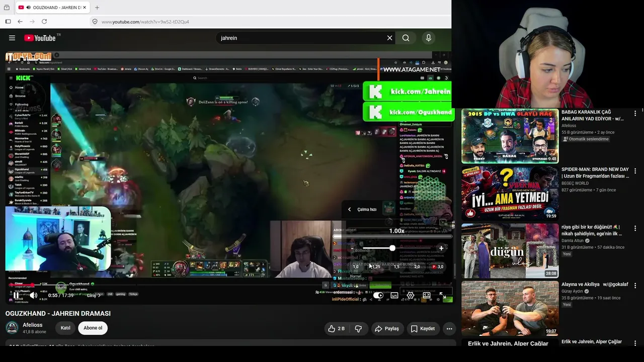Open the SPIDER-MAN: BRAND NEW DAY thumbnail
Screen dimensions: 644x362
coord(510,194)
